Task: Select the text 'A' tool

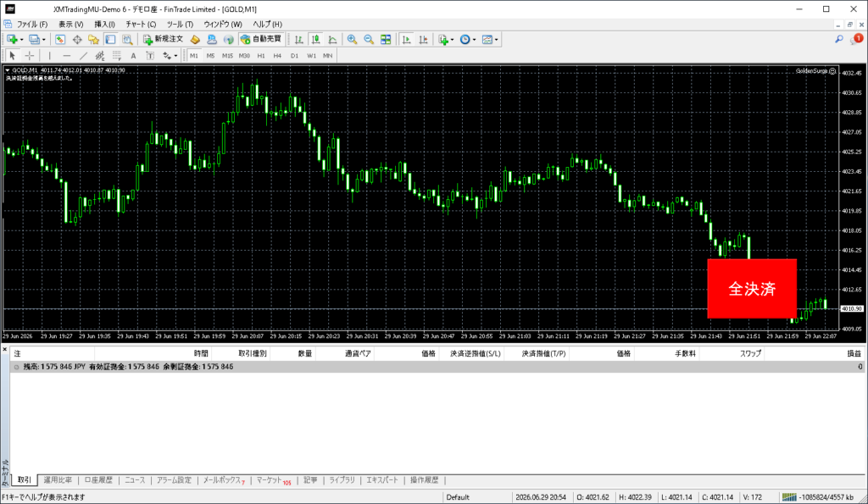Action: [133, 55]
